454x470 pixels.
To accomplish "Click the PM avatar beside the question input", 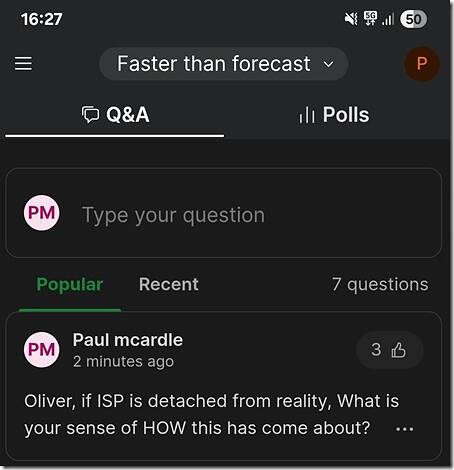I will tap(42, 213).
